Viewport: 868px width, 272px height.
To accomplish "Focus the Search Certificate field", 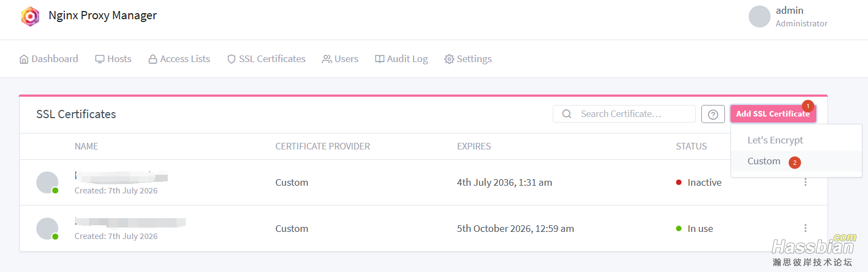I will click(624, 114).
